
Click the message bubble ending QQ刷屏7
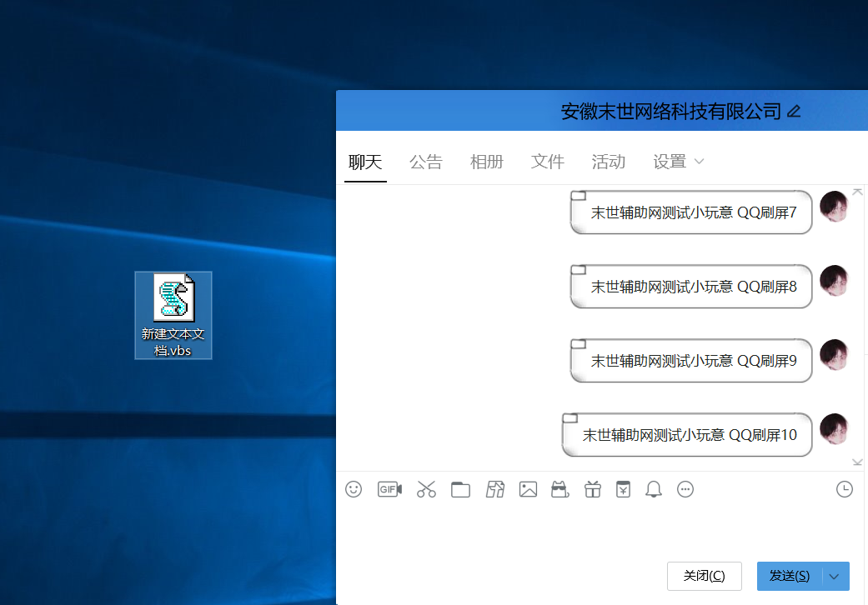pyautogui.click(x=691, y=212)
